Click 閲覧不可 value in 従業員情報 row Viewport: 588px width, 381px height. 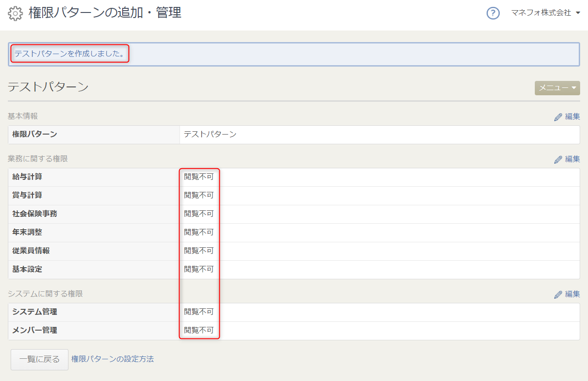[199, 251]
